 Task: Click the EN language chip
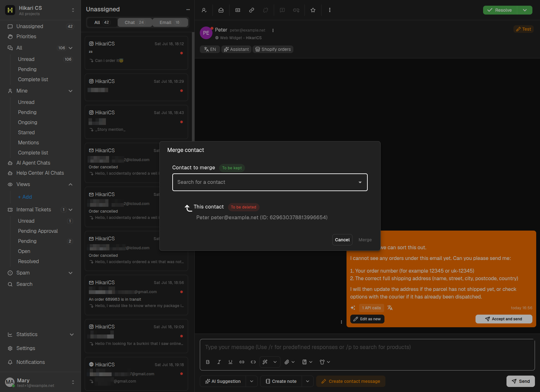210,49
